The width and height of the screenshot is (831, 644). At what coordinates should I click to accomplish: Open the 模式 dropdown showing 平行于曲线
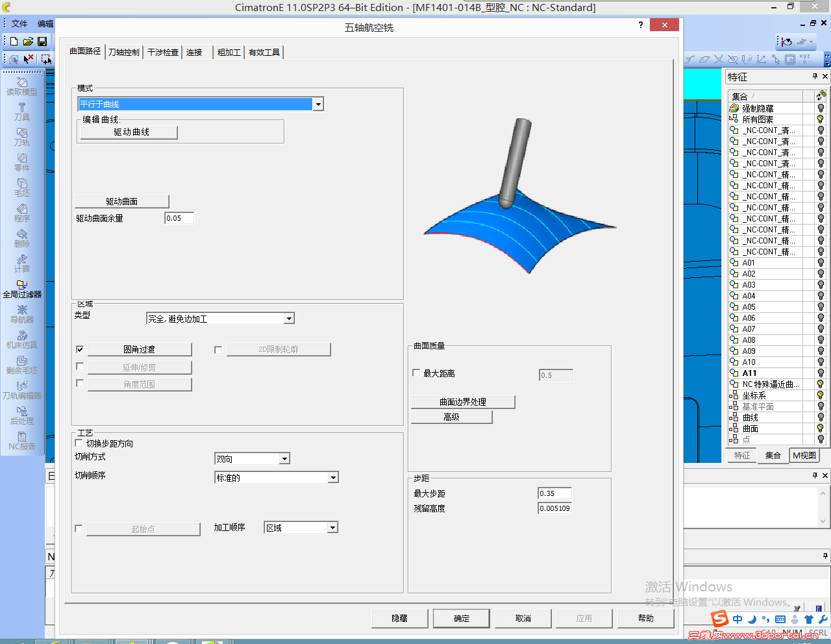[201, 104]
